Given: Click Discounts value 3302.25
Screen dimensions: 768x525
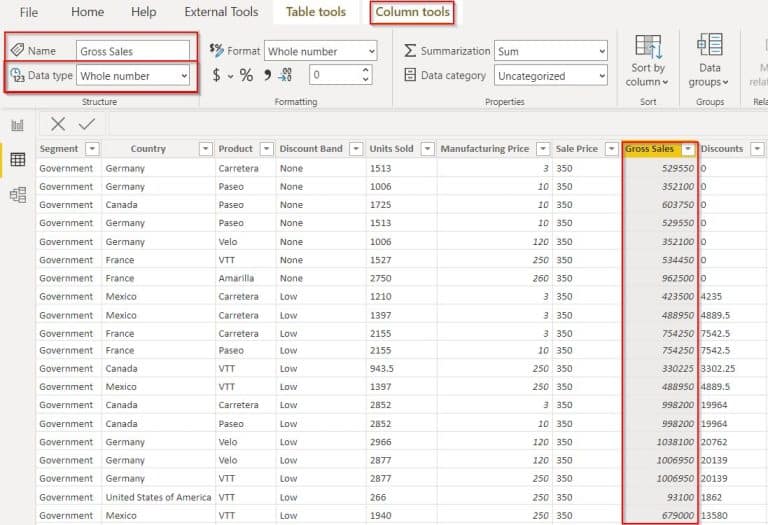Looking at the screenshot, I should [718, 368].
